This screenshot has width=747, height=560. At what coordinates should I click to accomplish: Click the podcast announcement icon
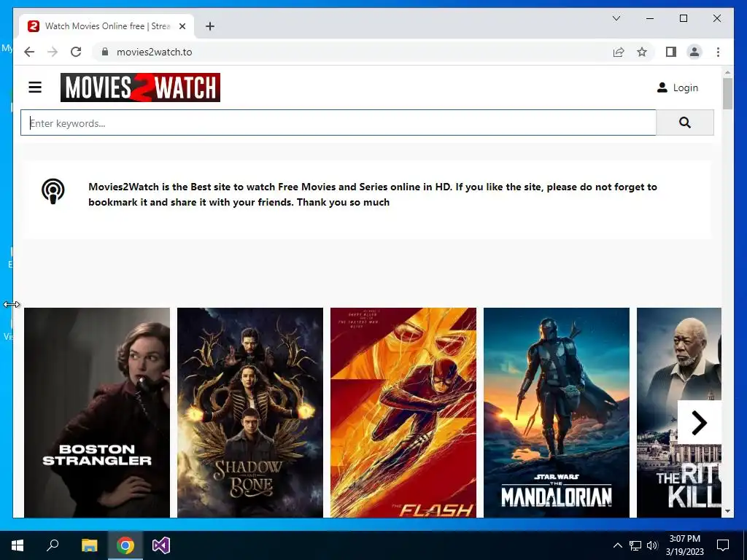tap(53, 192)
